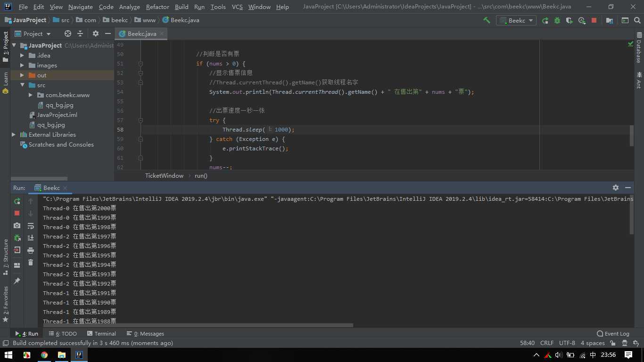The width and height of the screenshot is (644, 362).
Task: Toggle the 1: Project tool window button
Action: coord(5,47)
